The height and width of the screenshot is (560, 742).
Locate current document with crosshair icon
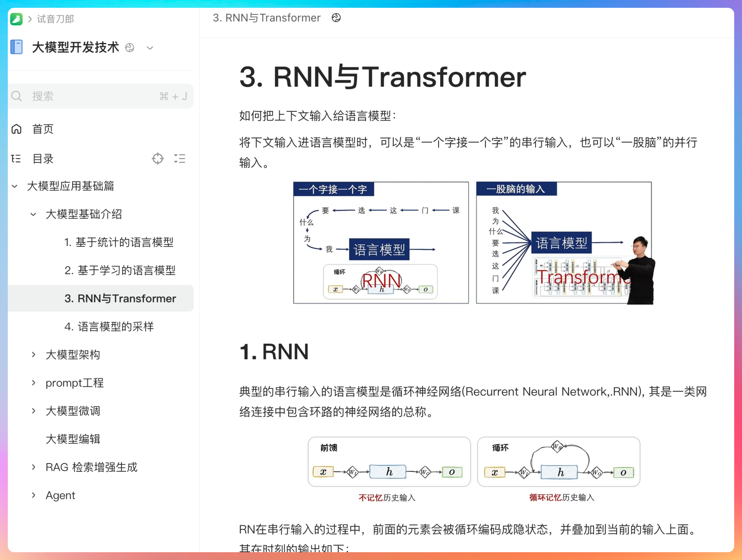pyautogui.click(x=157, y=158)
